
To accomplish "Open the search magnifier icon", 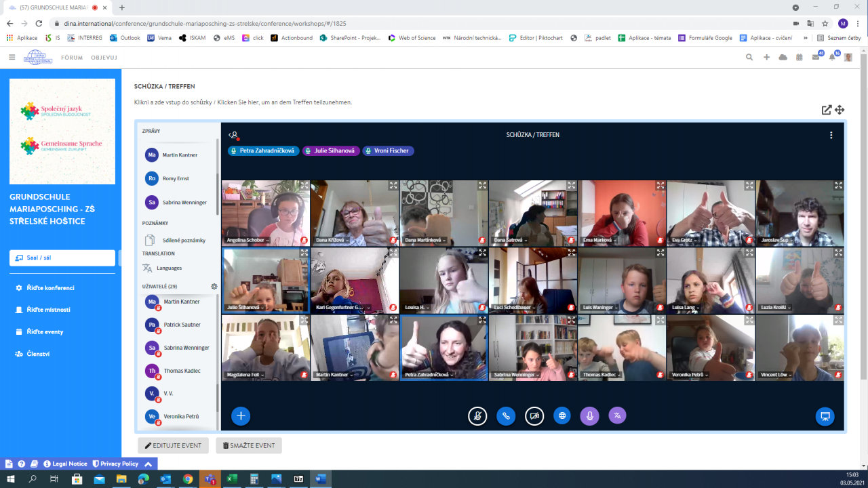I will click(x=749, y=58).
